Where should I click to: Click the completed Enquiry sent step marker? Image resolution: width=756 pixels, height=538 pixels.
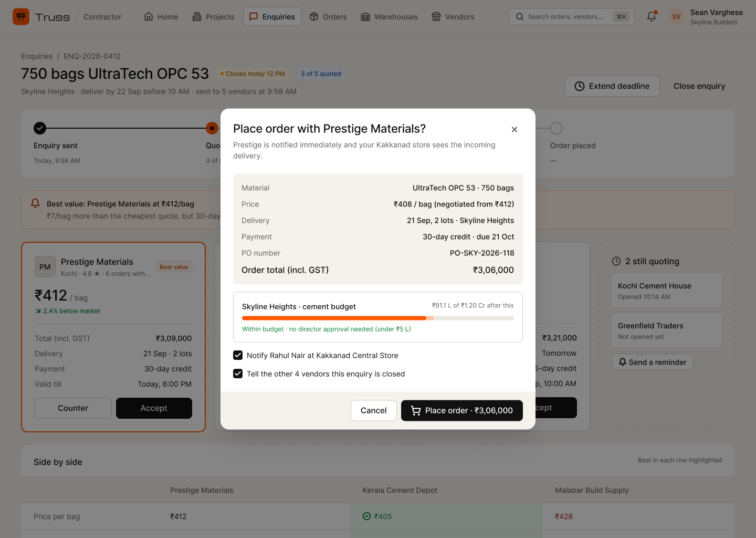tap(40, 128)
